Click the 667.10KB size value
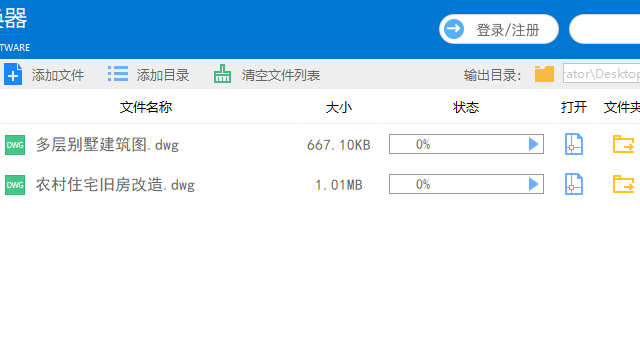Screen dimensions: 640x362 coord(339,145)
